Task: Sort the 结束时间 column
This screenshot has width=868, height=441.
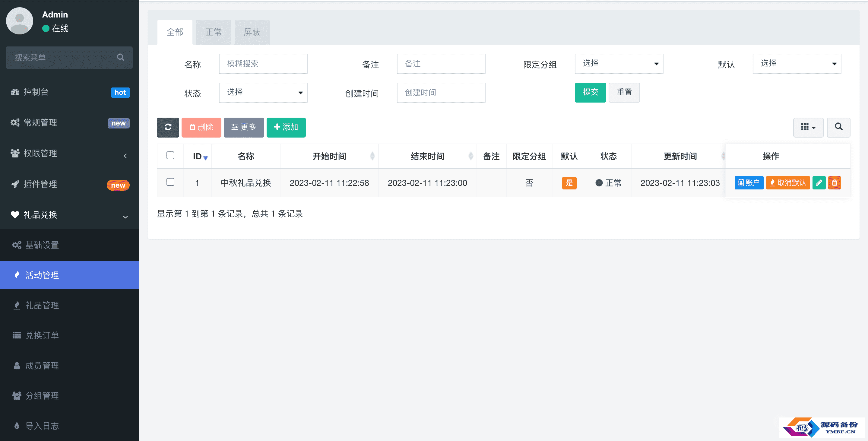Action: 471,156
